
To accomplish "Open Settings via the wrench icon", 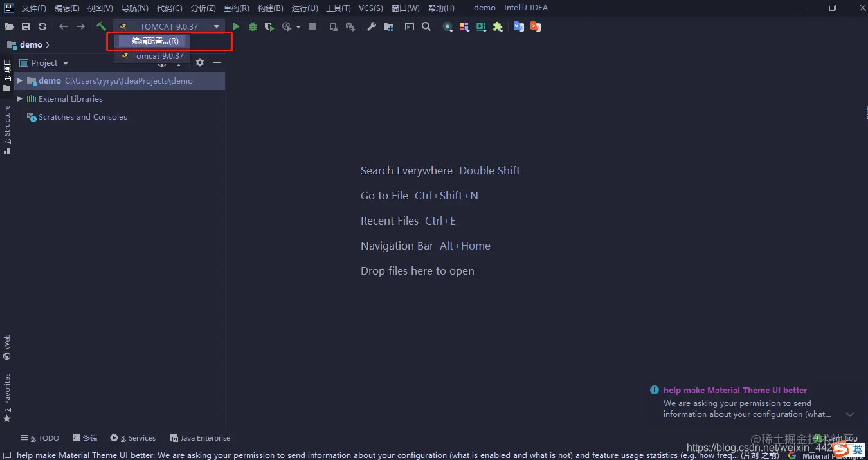I will pyautogui.click(x=372, y=26).
